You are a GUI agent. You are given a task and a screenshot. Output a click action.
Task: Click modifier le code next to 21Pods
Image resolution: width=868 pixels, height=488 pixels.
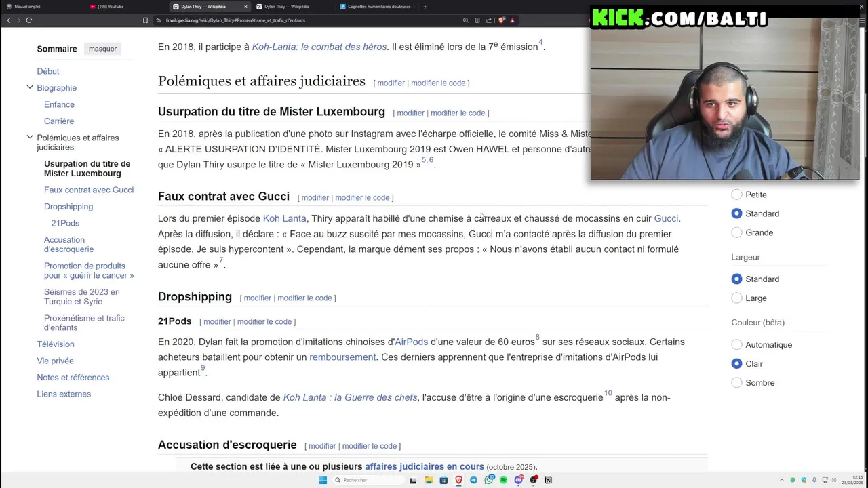264,321
